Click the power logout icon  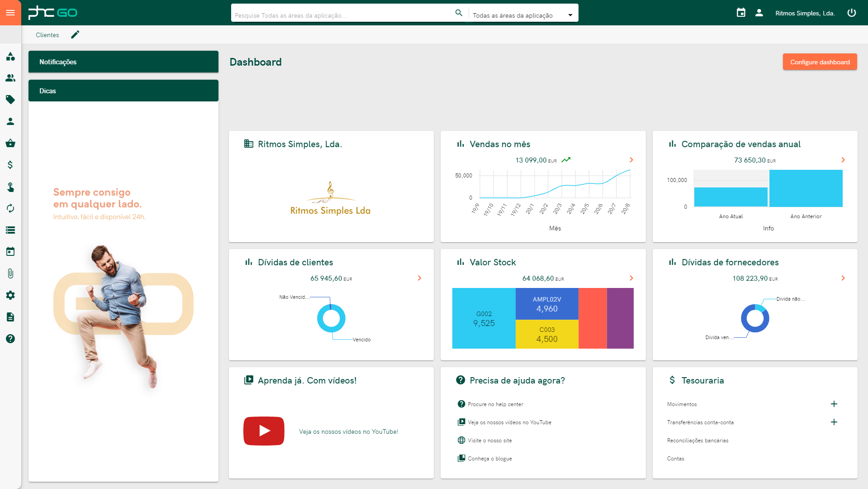click(x=852, y=13)
